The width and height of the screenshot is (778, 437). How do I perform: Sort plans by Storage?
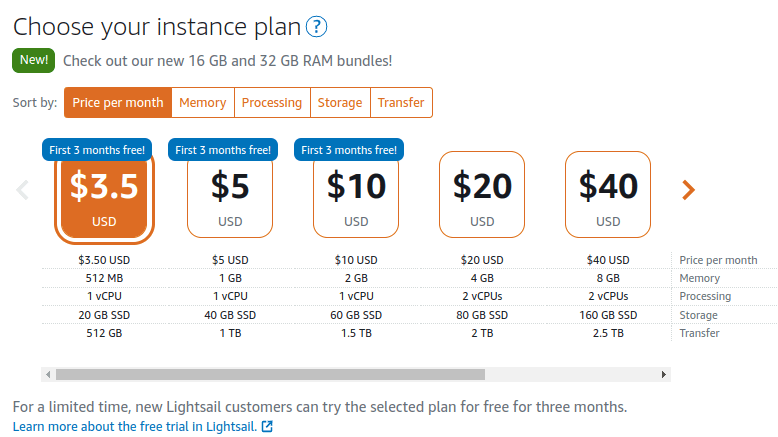(x=340, y=103)
